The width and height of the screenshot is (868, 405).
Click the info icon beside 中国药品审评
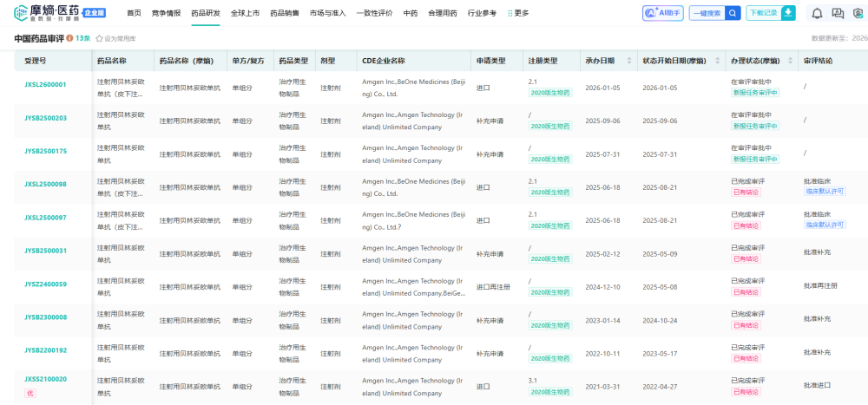(x=69, y=38)
